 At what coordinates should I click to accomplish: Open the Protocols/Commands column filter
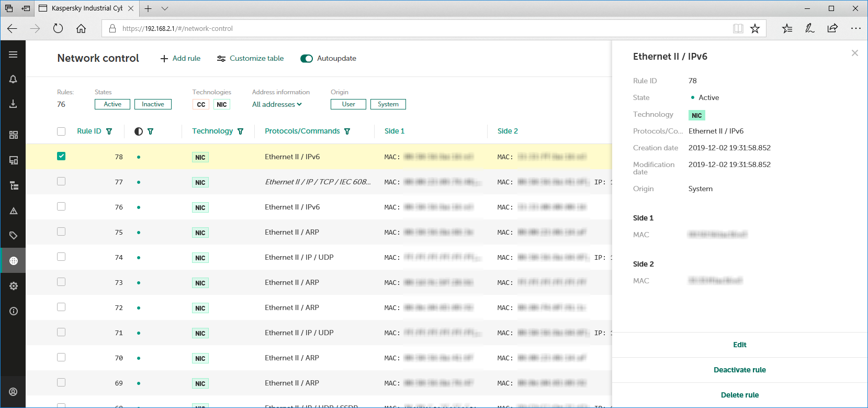coord(347,131)
